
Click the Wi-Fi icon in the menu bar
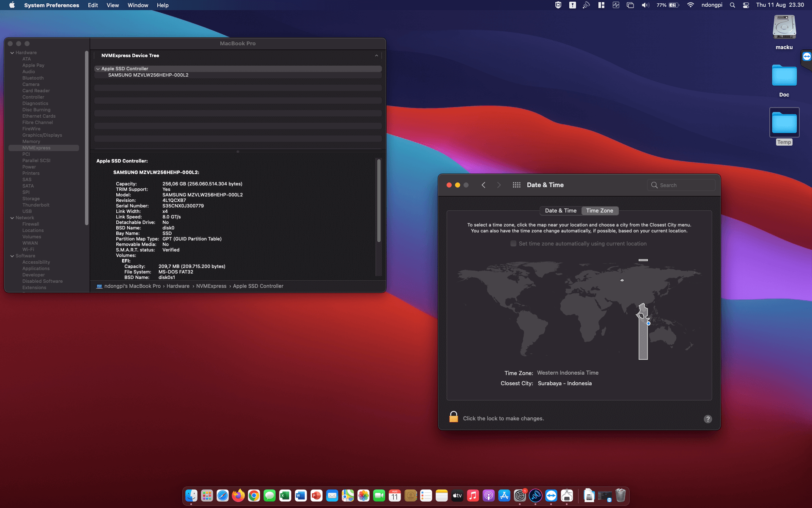click(x=690, y=5)
